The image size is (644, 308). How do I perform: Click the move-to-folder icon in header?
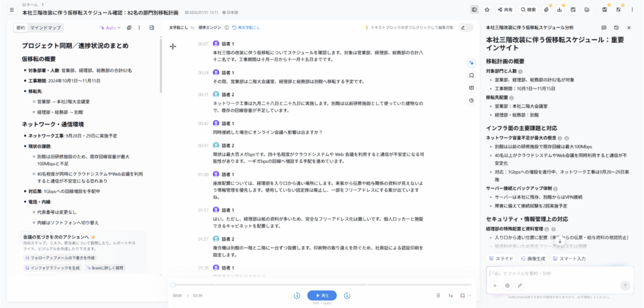587,9
